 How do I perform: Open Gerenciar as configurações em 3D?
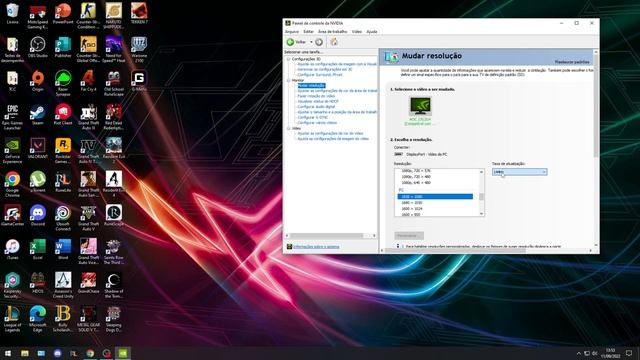pyautogui.click(x=325, y=69)
